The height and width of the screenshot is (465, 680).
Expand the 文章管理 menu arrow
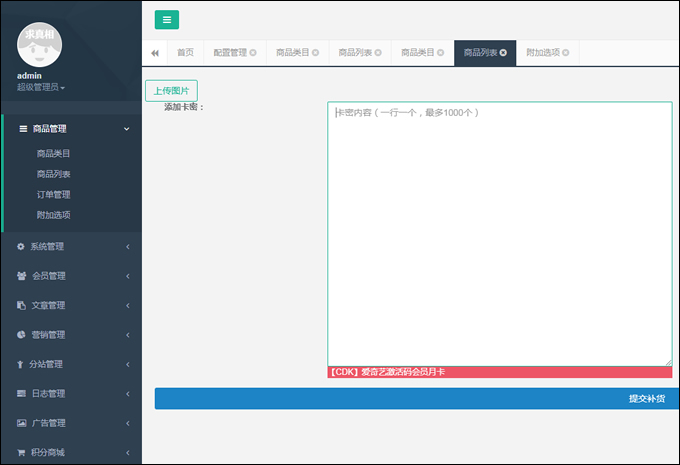coord(128,306)
